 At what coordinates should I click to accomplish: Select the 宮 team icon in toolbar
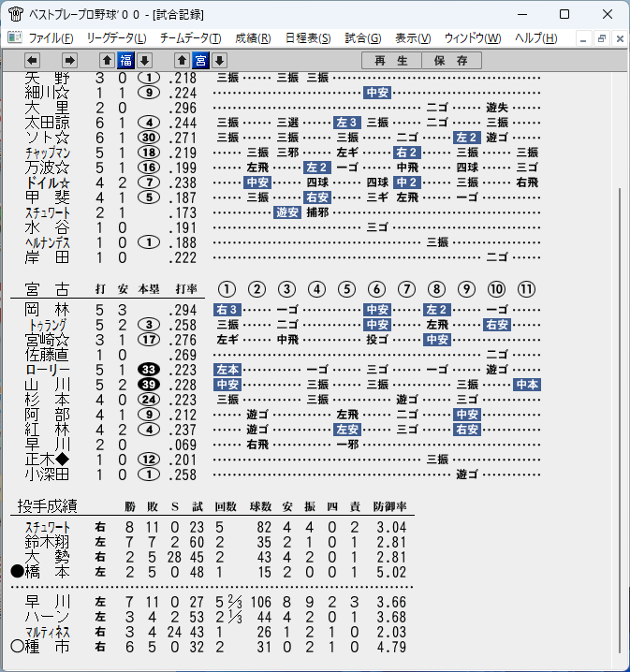200,61
